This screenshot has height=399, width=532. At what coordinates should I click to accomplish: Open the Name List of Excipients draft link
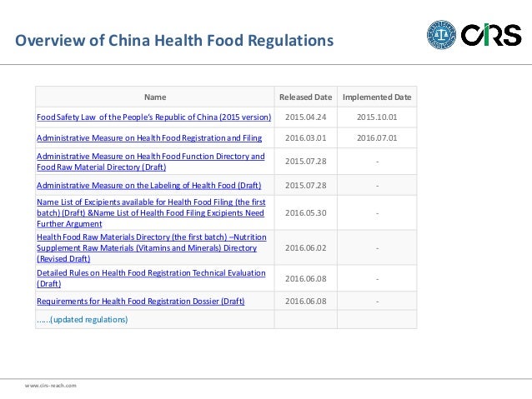(x=151, y=213)
